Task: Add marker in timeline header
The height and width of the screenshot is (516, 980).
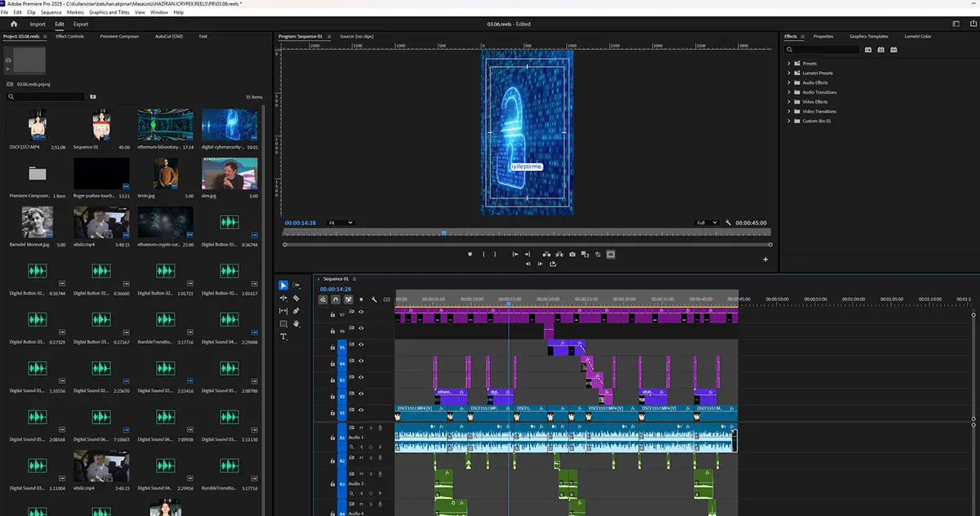Action: [361, 300]
